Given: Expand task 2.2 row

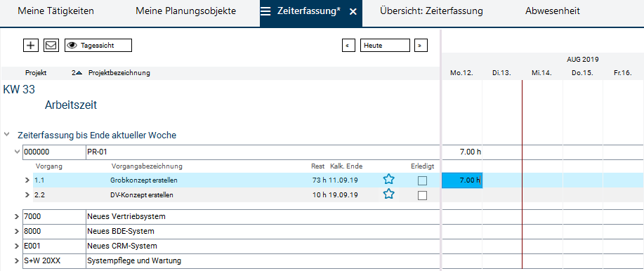Looking at the screenshot, I should (x=27, y=195).
